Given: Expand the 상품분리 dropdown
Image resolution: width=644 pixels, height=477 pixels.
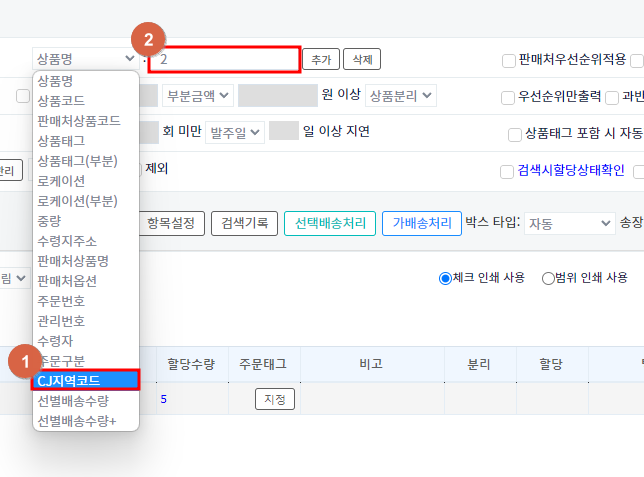Looking at the screenshot, I should (401, 96).
